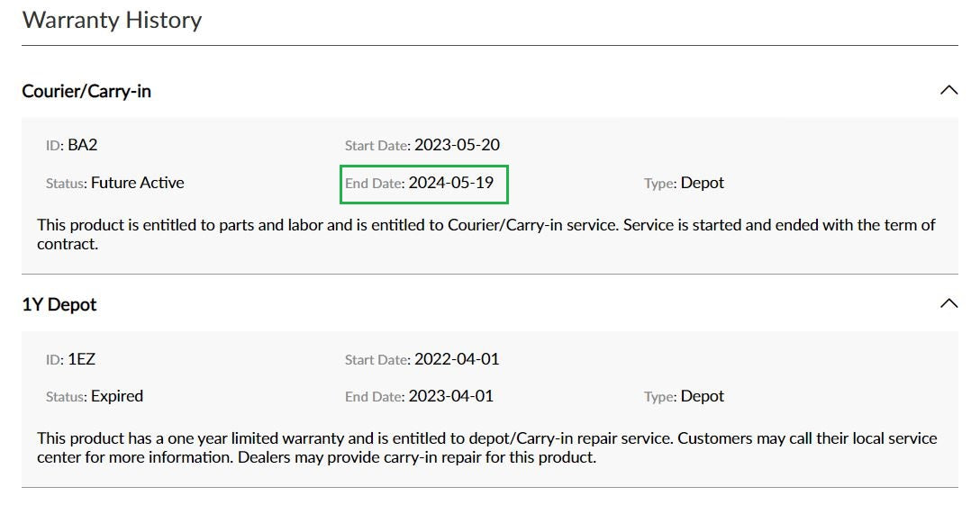
Task: Click Type Depot in 1Y Depot section
Action: (684, 396)
